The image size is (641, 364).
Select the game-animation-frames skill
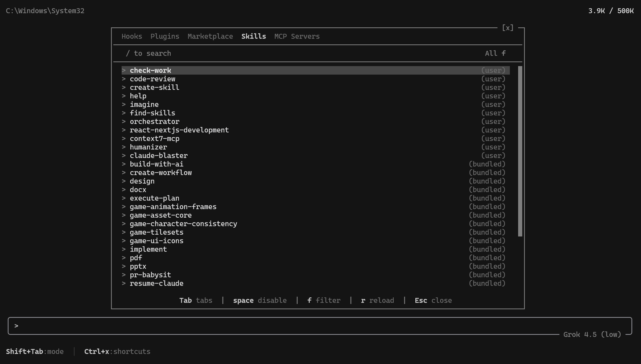click(315, 207)
